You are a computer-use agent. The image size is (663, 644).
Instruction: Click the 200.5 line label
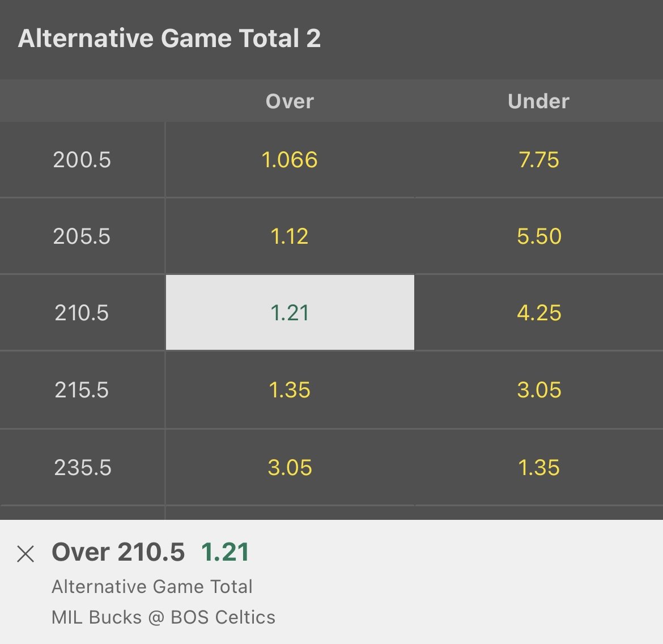82,160
